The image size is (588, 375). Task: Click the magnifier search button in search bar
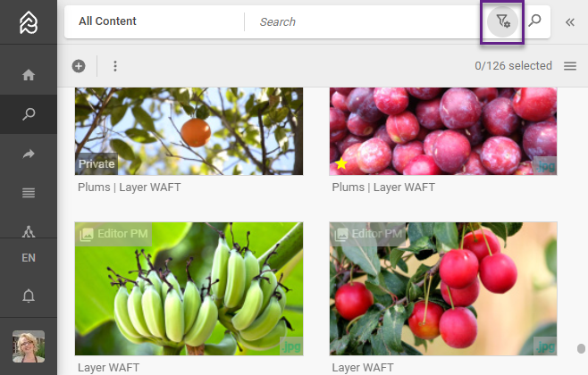(x=534, y=21)
